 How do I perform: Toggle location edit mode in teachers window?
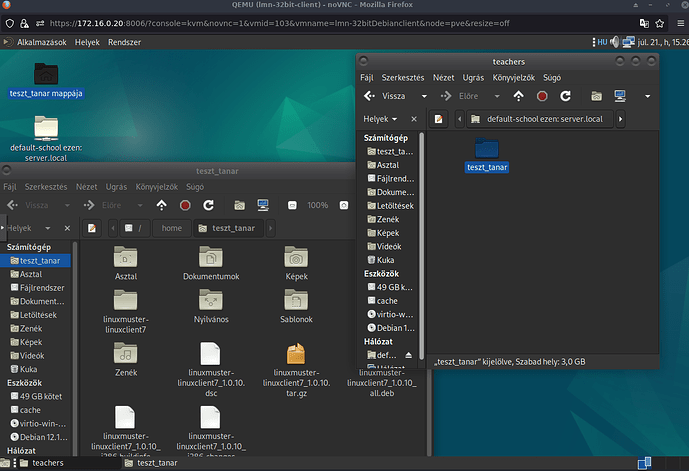coord(438,119)
